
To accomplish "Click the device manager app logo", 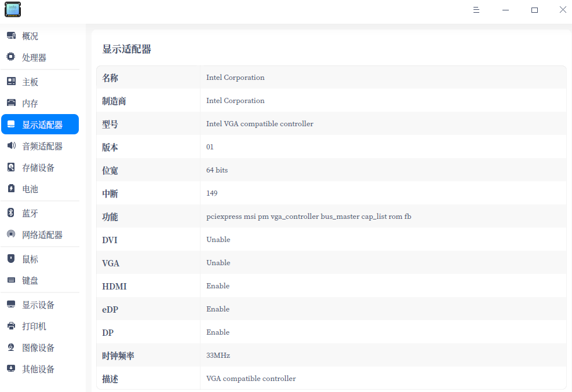I will [13, 9].
